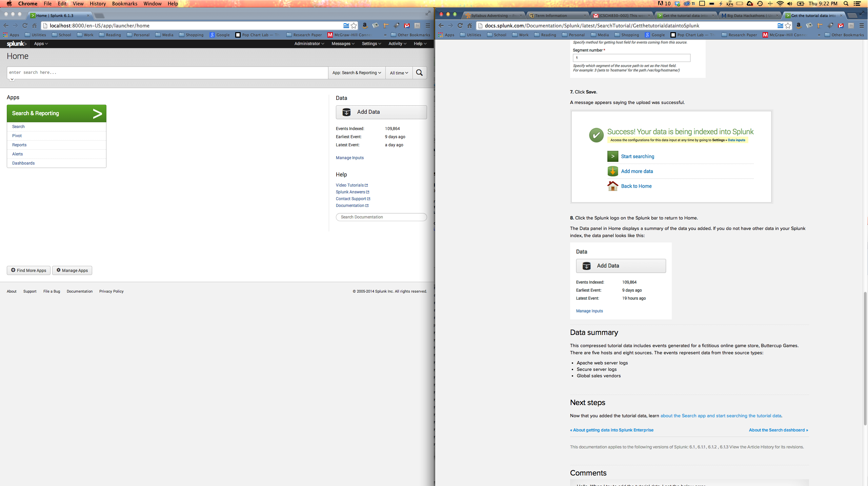Click Wi-Fi icon in macOS menu bar
This screenshot has width=868, height=486.
click(780, 4)
